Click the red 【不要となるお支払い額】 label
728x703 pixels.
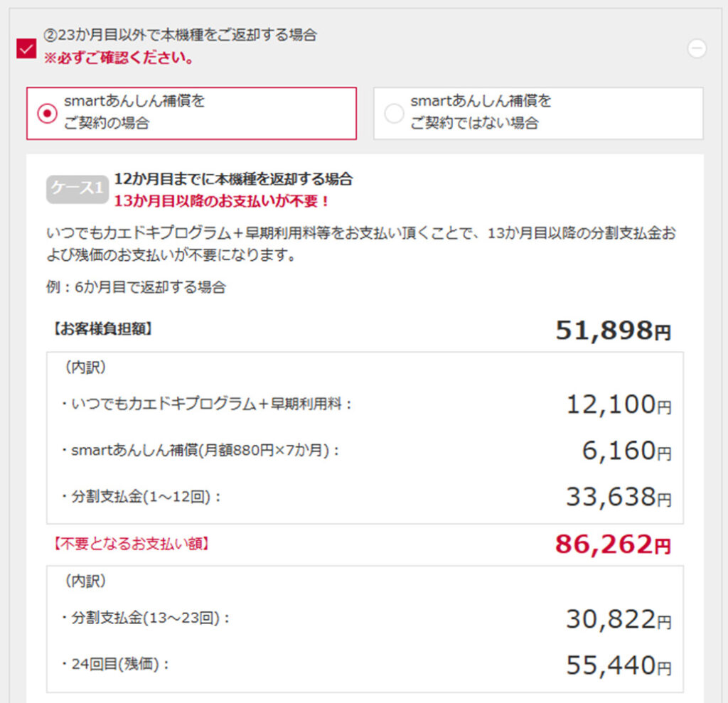point(129,544)
